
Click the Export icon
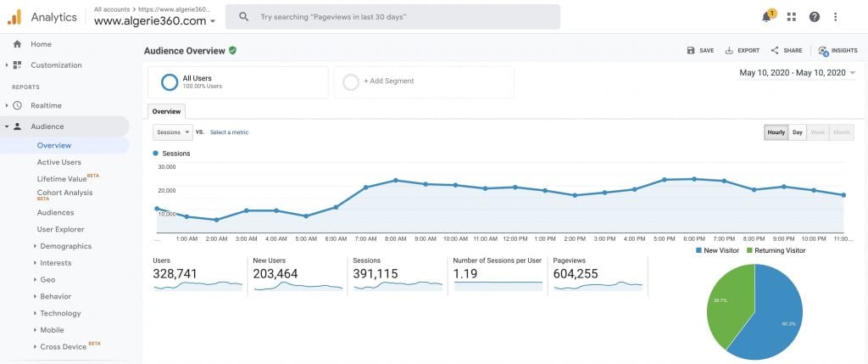[729, 51]
